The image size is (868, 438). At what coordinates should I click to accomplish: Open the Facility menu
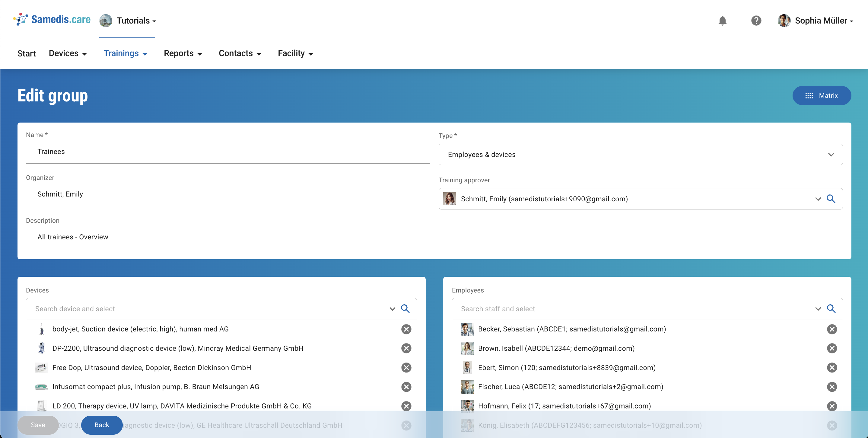pyautogui.click(x=295, y=53)
